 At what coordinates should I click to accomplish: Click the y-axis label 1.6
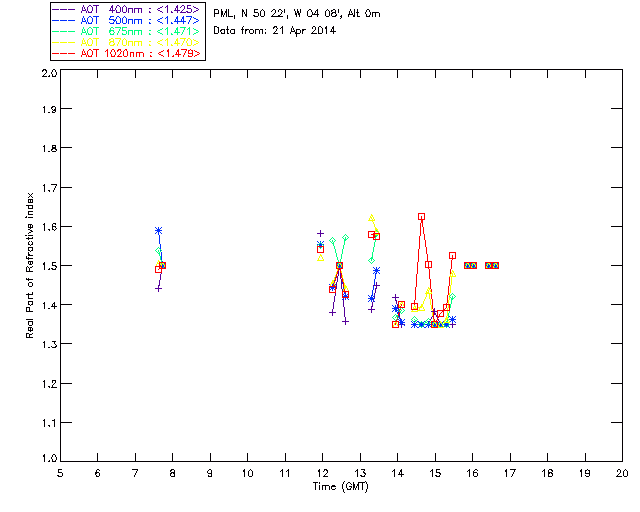point(49,227)
